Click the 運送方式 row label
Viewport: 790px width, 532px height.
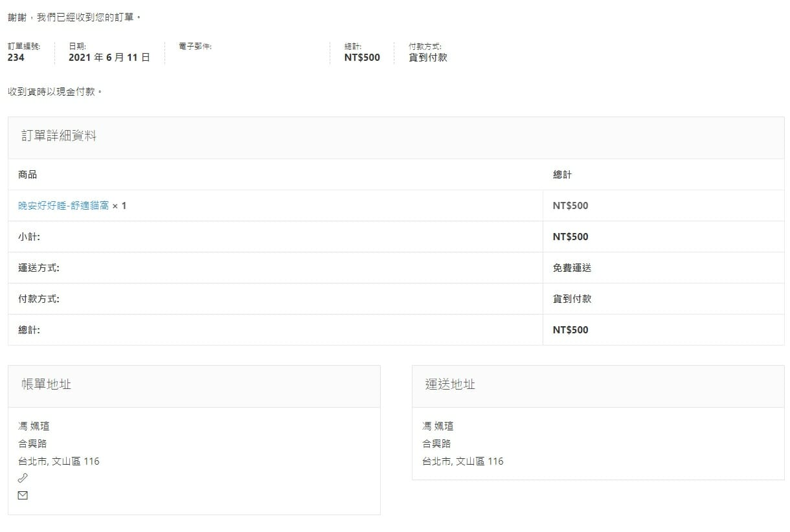39,268
